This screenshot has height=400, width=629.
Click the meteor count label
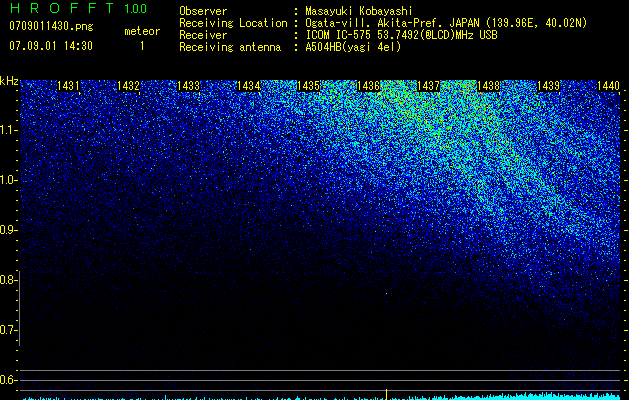142,31
